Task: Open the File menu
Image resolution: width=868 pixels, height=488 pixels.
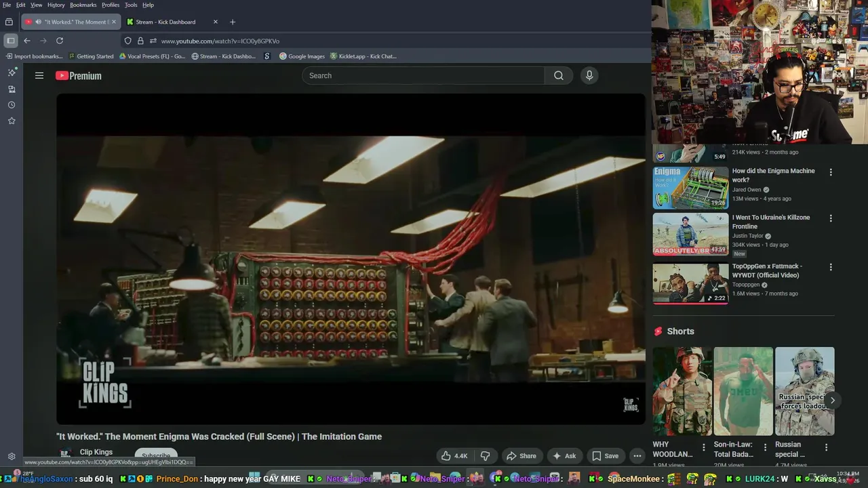Action: [x=7, y=5]
